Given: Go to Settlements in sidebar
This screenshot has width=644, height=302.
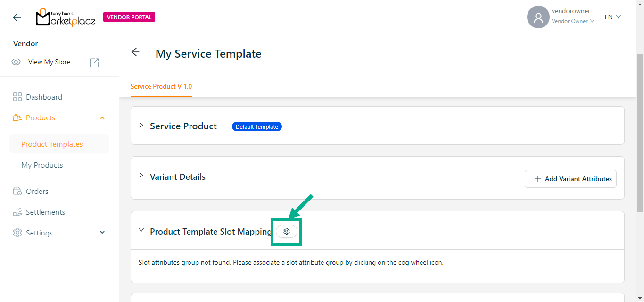Looking at the screenshot, I should [45, 212].
